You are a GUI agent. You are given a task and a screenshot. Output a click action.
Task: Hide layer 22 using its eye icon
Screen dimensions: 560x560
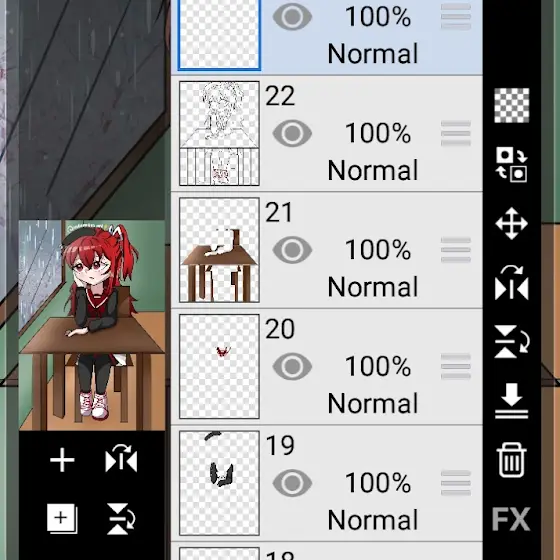pos(292,134)
